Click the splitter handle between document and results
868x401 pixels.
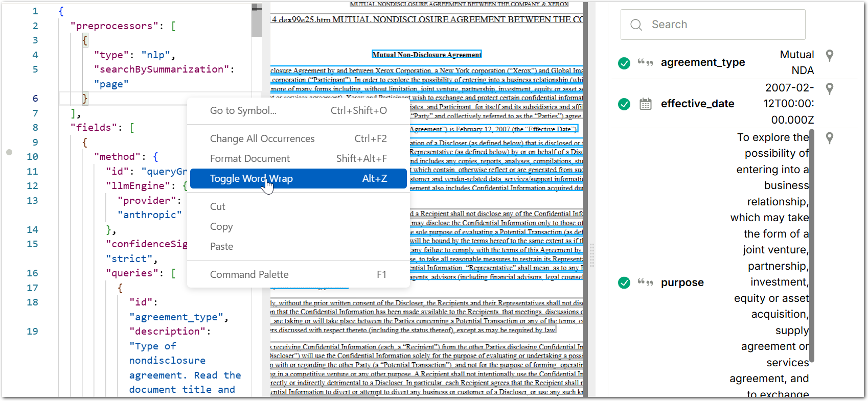click(592, 255)
